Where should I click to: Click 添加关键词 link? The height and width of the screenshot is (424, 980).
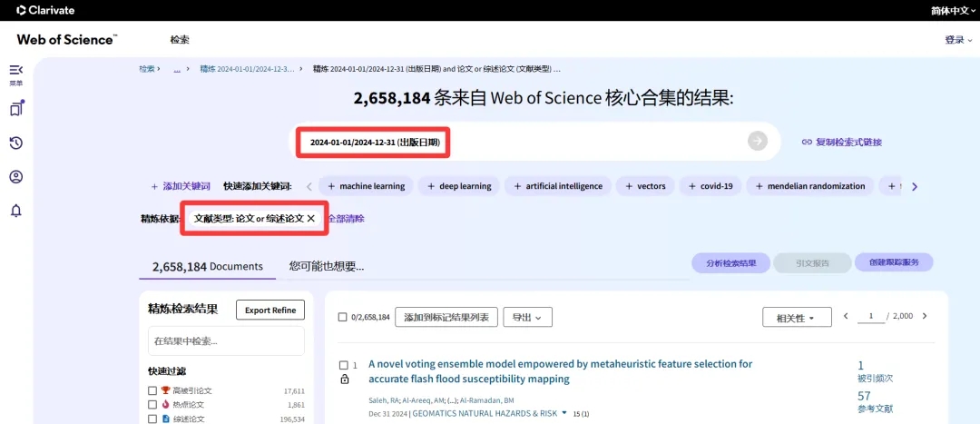pos(181,186)
